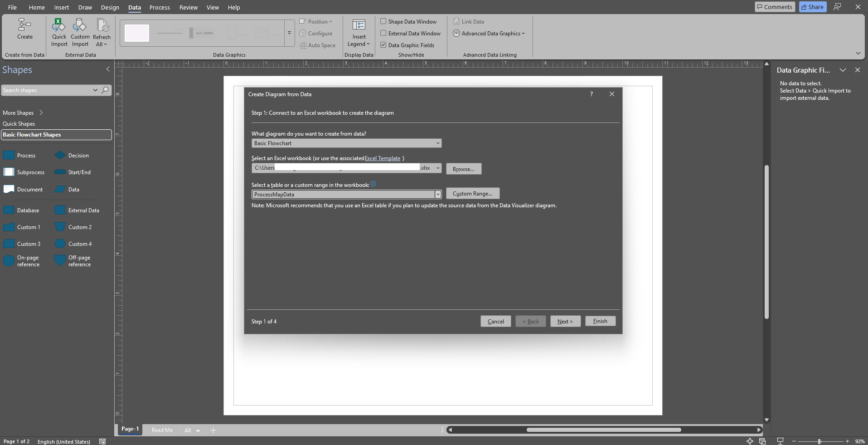
Task: Select the Decision shape stencil
Action: 72,155
